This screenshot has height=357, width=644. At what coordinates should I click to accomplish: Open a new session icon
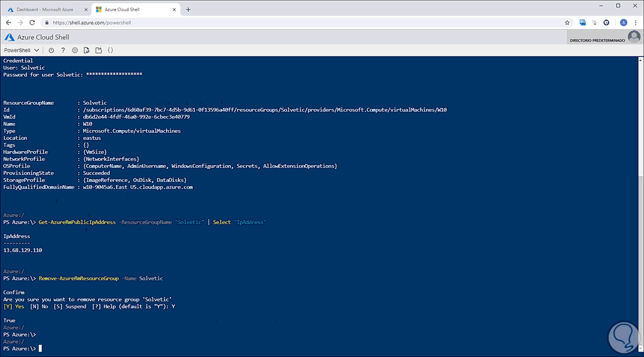click(98, 50)
